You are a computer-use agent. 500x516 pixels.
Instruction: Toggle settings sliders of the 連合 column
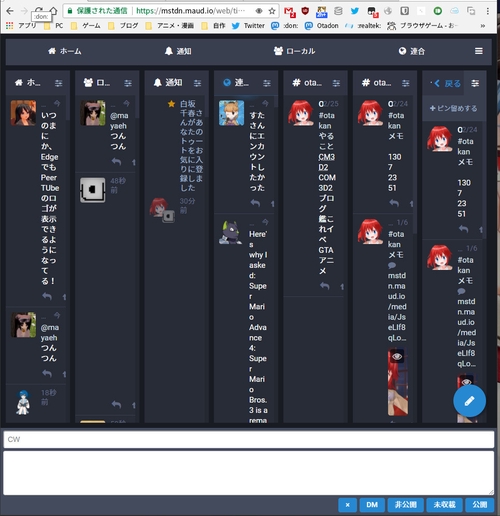coord(267,83)
